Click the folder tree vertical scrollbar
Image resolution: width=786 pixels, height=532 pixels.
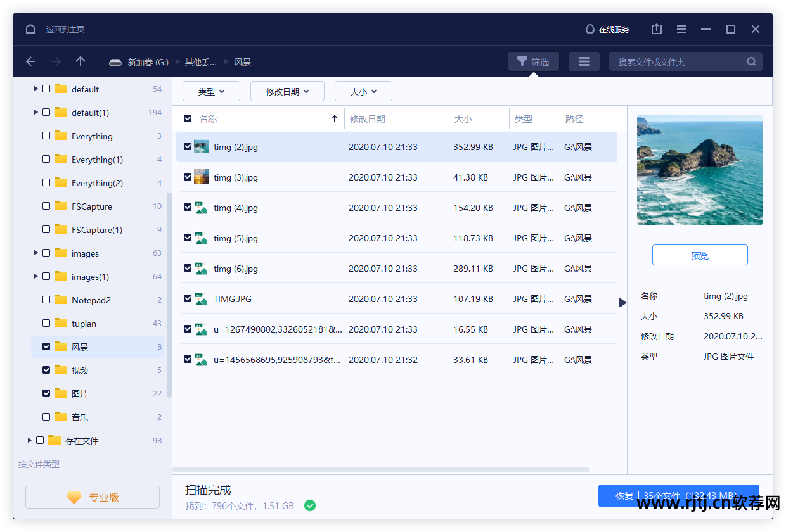(x=169, y=294)
